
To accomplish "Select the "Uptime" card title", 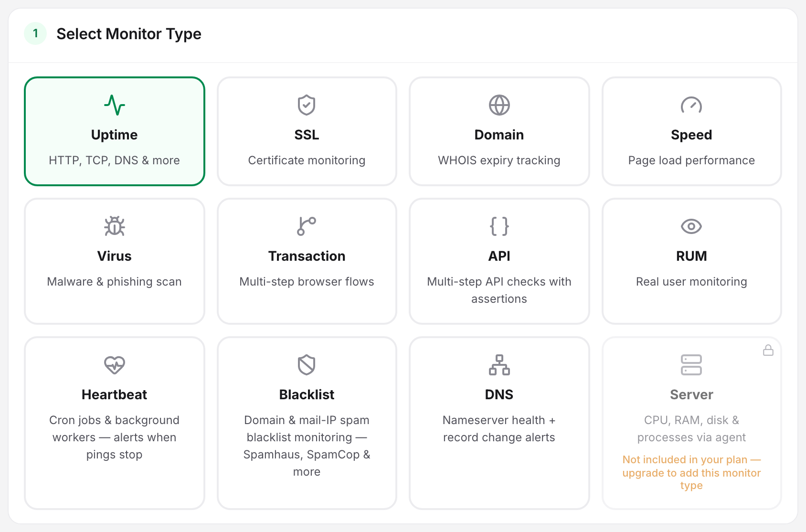I will pos(115,135).
